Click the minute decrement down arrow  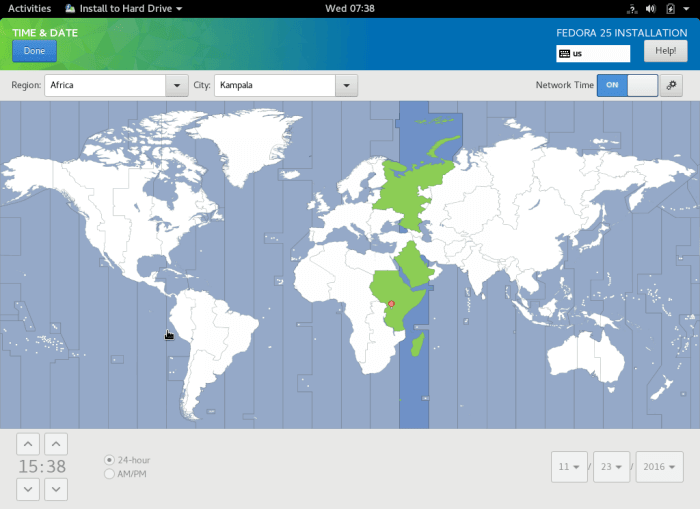coord(56,489)
